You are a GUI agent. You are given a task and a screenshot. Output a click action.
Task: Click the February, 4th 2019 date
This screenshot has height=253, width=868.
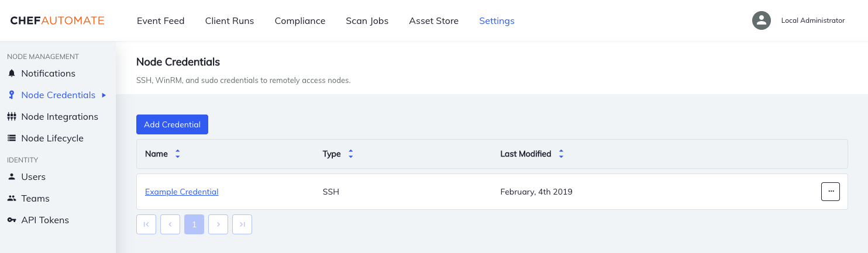pos(536,192)
